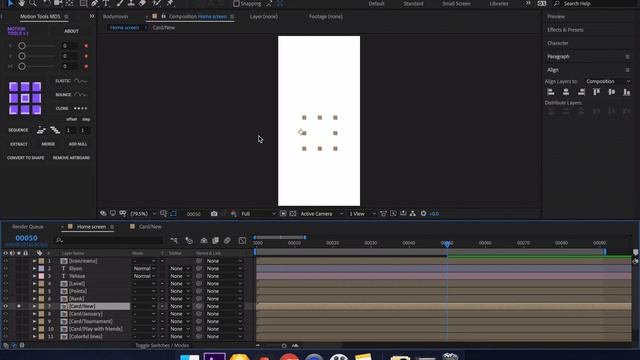
Task: Open the Active Camera dropdown
Action: point(322,213)
